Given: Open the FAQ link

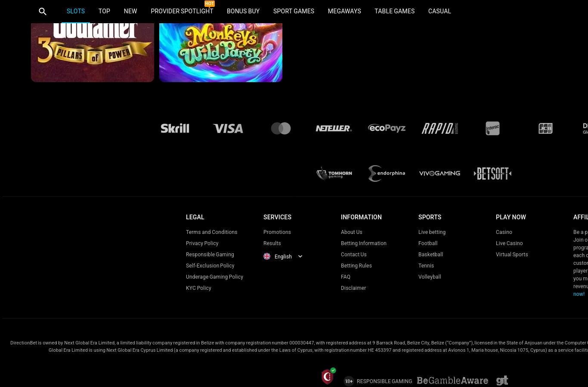Looking at the screenshot, I should (346, 277).
